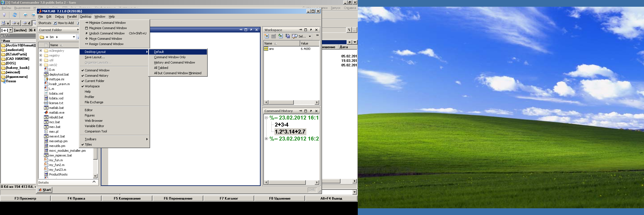Open the MATLAB File menu
Image resolution: width=644 pixels, height=215 pixels.
[41, 17]
